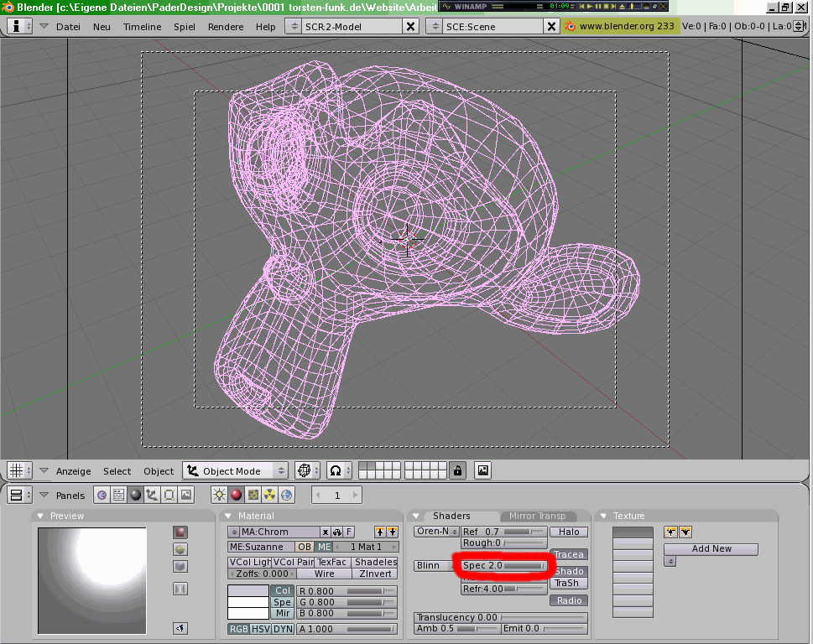Open the Object Mode dropdown
The image size is (813, 644).
(x=235, y=470)
